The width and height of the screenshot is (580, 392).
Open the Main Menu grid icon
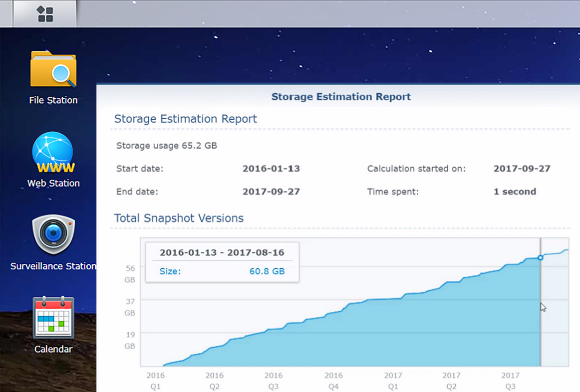point(45,14)
